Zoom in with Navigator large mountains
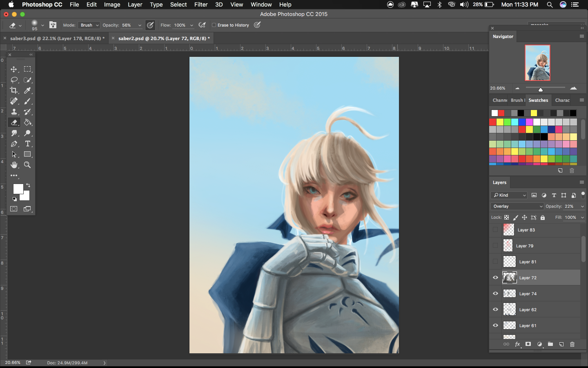Screen dimensions: 588x368 click(573, 88)
